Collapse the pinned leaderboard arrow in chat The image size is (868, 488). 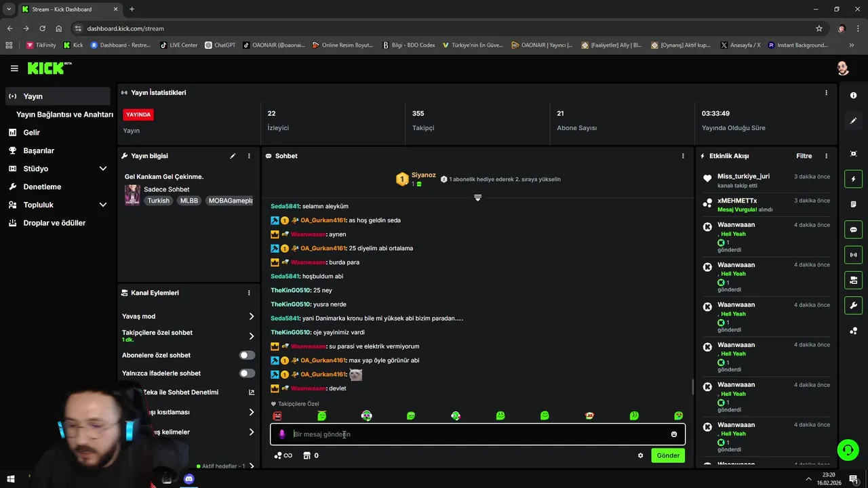477,197
